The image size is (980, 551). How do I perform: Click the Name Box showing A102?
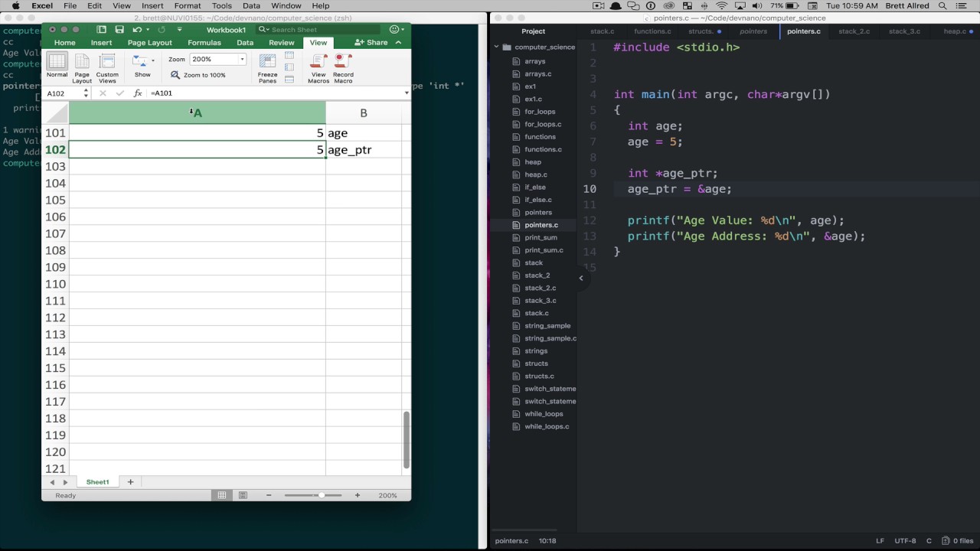tap(63, 93)
